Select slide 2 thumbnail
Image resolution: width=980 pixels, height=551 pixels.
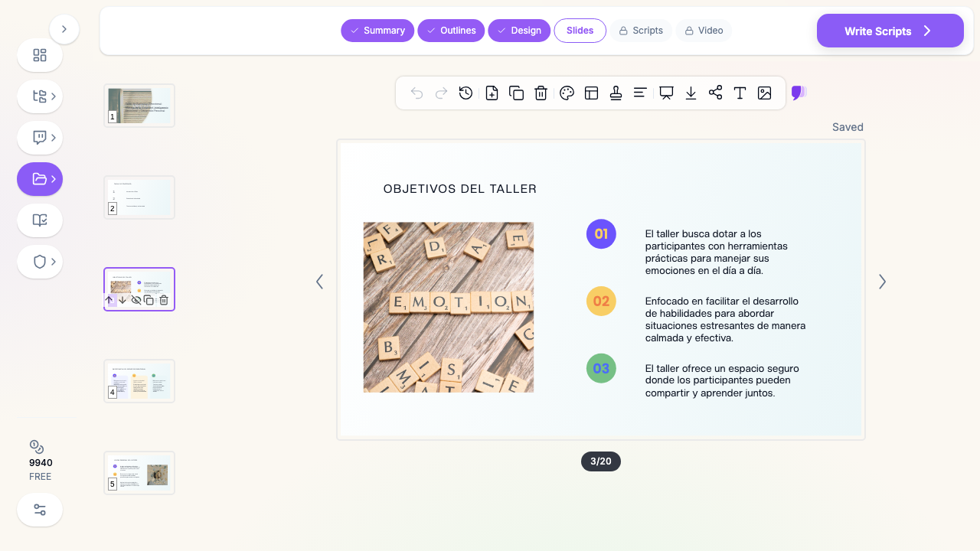click(139, 197)
